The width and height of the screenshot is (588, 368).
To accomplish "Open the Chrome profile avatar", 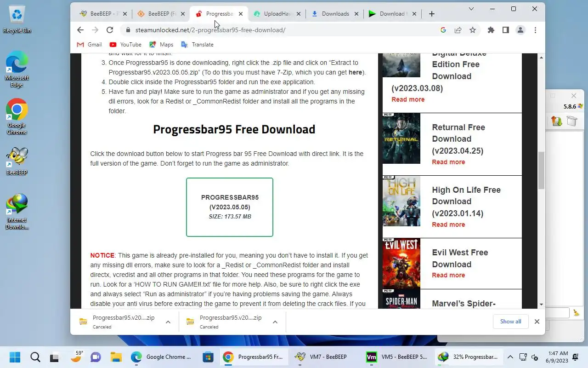I will click(520, 30).
